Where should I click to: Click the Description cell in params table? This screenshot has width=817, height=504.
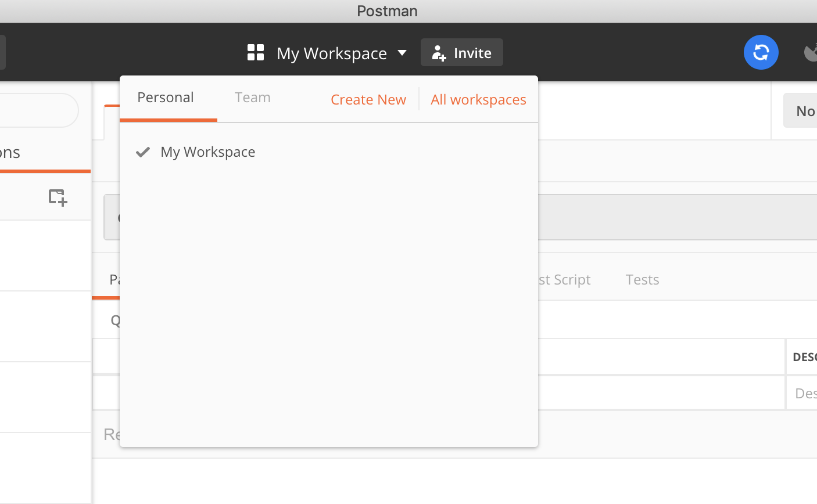(x=801, y=393)
